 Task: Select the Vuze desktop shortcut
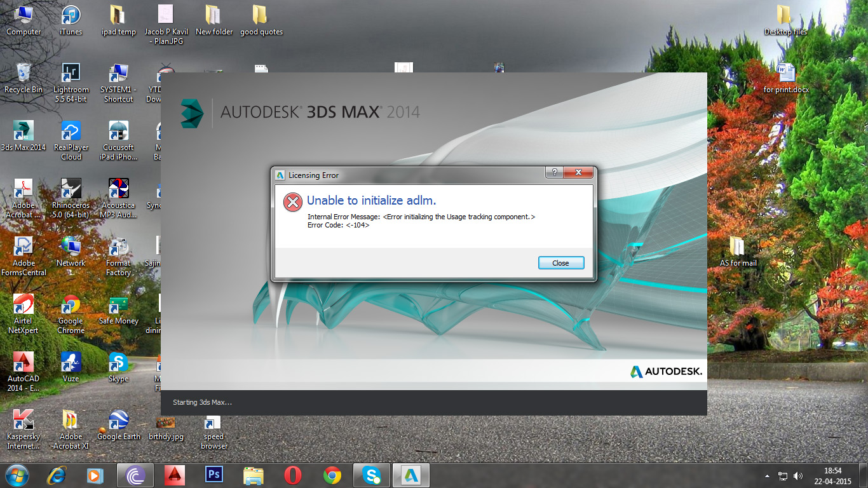[71, 367]
